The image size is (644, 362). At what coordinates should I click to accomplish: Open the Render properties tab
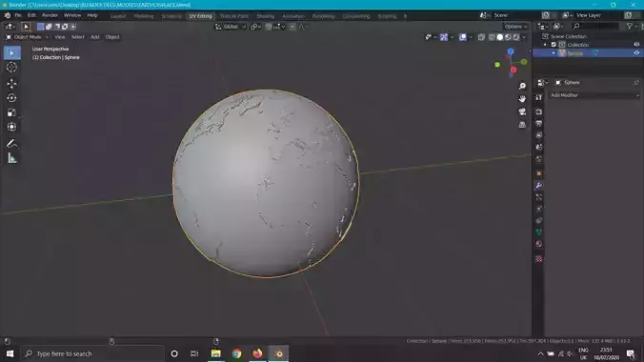click(539, 111)
